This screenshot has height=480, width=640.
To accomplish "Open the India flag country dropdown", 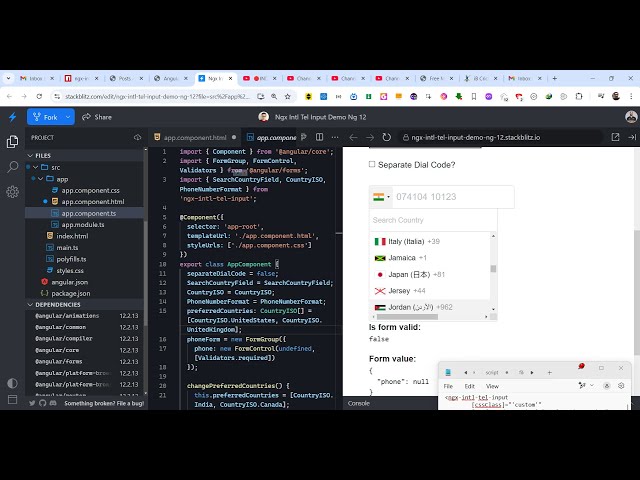I will click(381, 197).
